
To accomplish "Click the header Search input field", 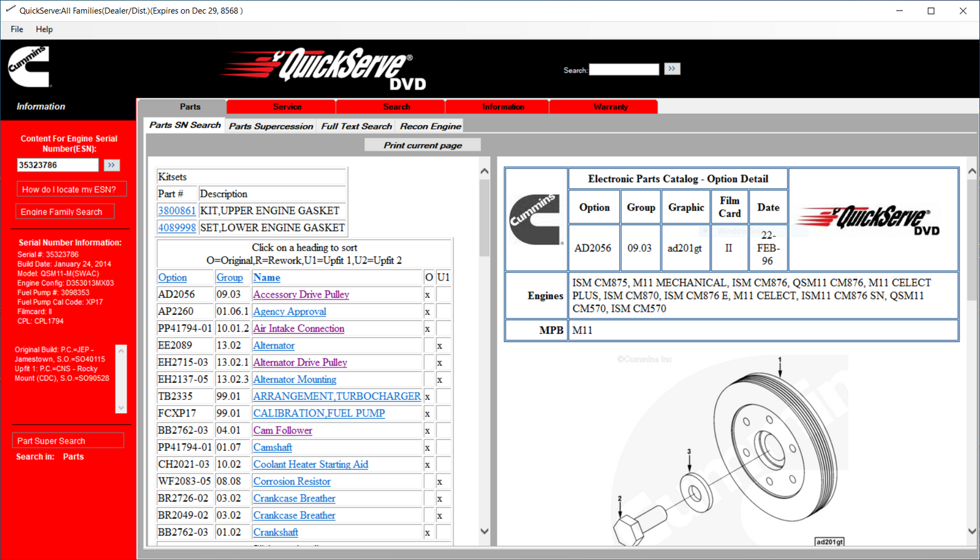I will (x=624, y=69).
